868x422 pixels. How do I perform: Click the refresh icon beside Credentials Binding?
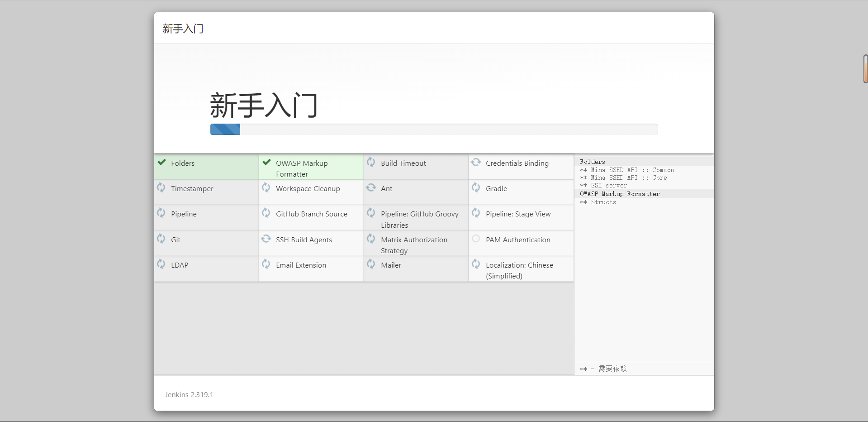(x=476, y=162)
